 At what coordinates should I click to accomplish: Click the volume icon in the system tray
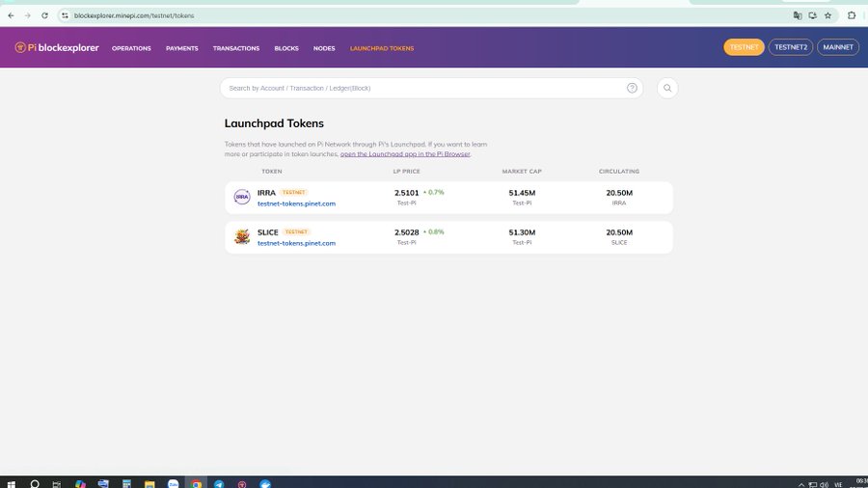tap(825, 485)
